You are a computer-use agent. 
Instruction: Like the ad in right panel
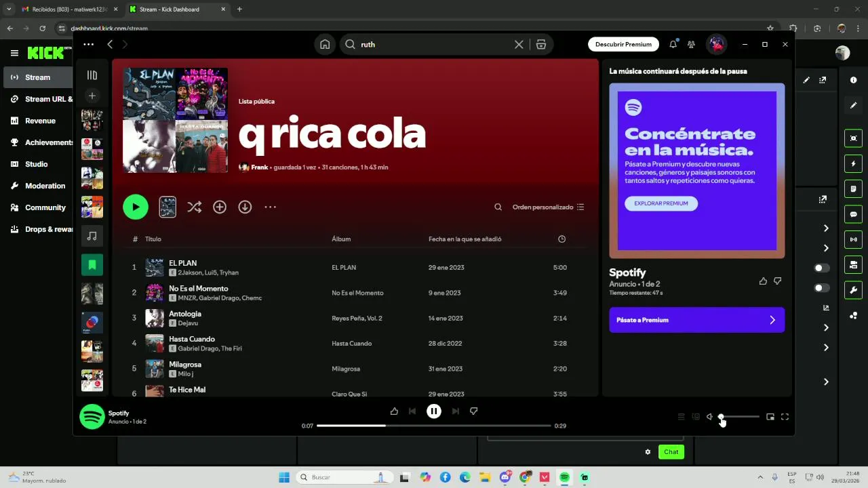pos(763,281)
